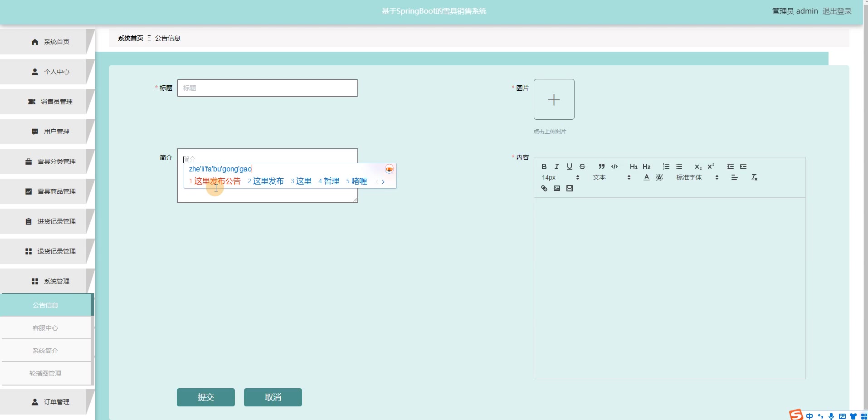
Task: Choose IME candidate 哲理
Action: [329, 181]
